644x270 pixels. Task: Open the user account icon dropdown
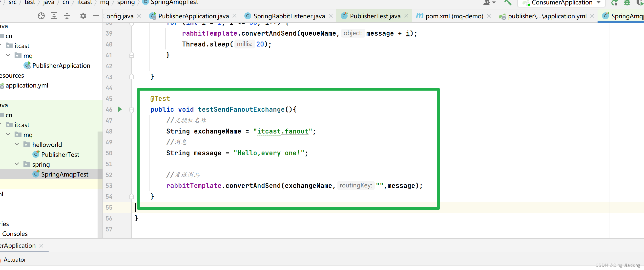coord(489,2)
